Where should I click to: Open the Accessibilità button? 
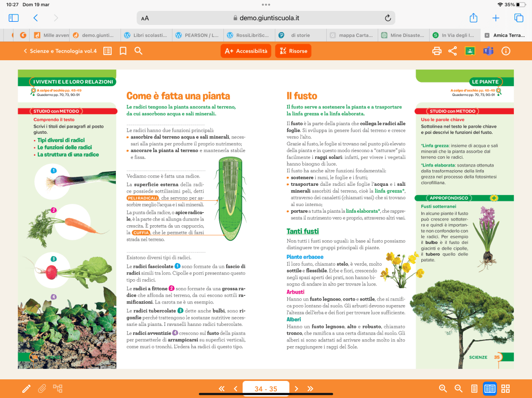(246, 51)
